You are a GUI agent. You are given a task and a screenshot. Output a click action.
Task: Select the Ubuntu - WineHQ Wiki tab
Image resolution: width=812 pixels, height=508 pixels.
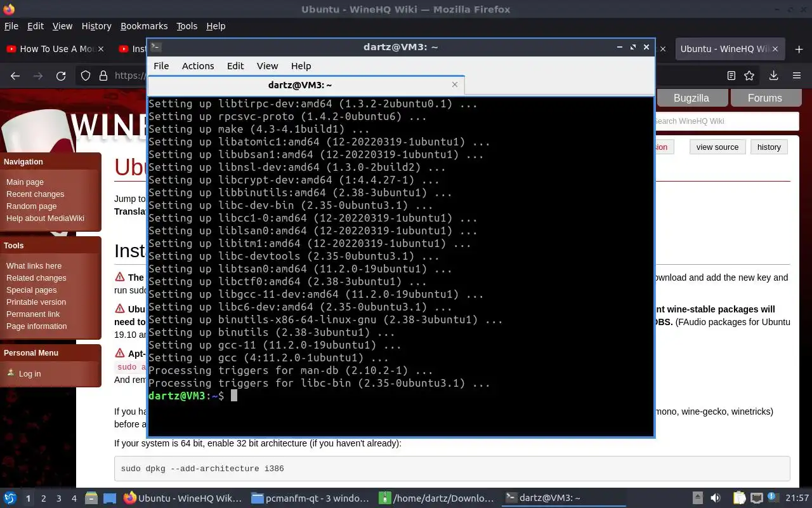(730, 49)
